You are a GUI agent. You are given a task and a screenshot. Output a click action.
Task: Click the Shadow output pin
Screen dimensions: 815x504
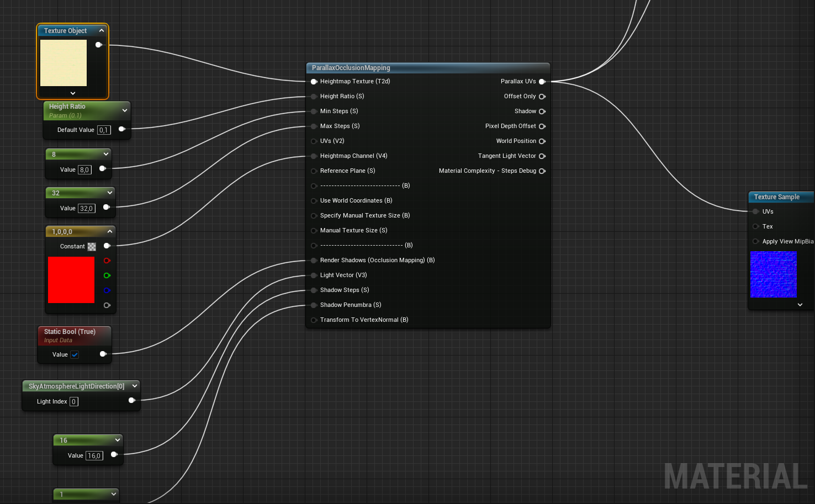click(x=542, y=112)
